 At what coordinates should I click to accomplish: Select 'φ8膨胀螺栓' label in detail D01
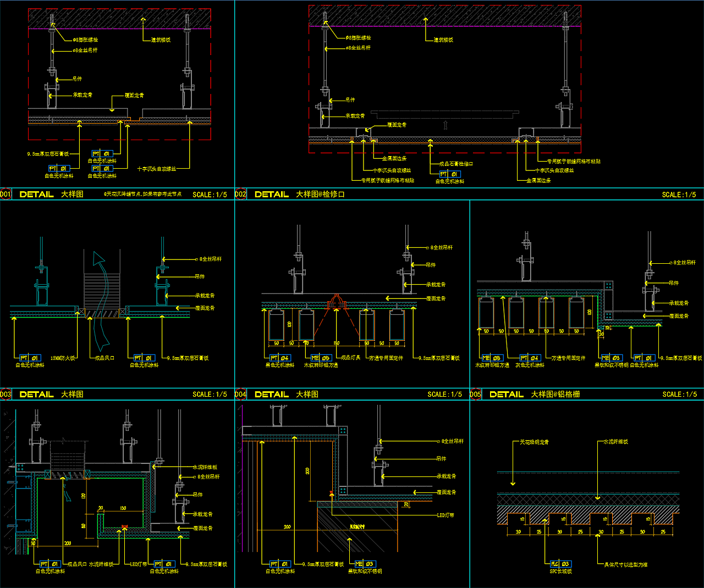85,40
